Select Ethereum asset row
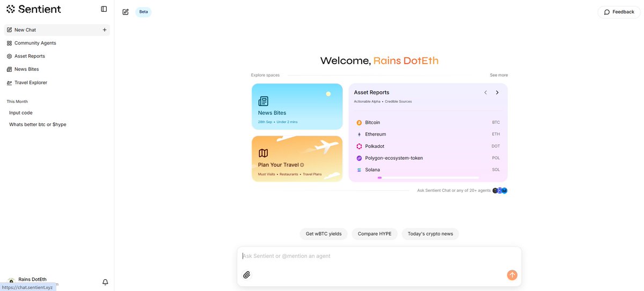Viewport: 644px width, 291px height. tap(428, 135)
